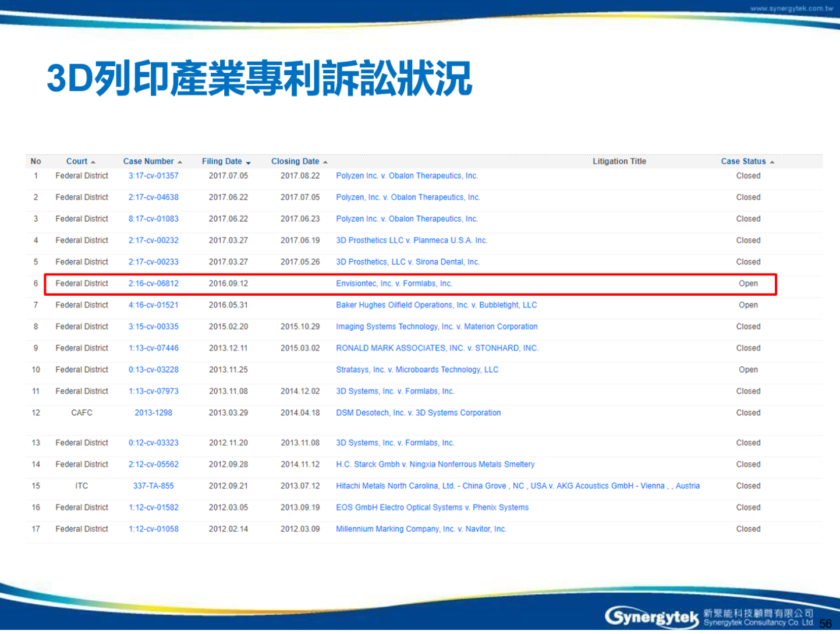Select the 'Closed' status in row 17
This screenshot has height=634, width=840.
coord(749,529)
